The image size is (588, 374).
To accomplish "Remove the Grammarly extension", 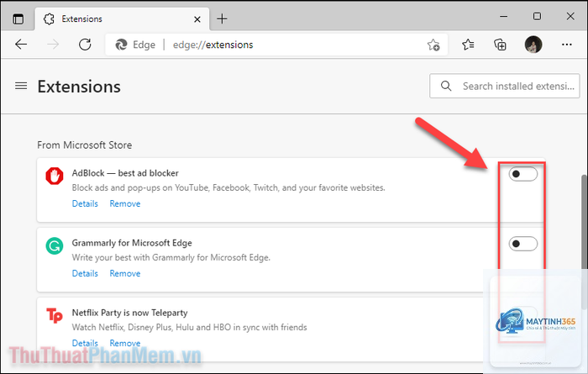I will click(125, 273).
